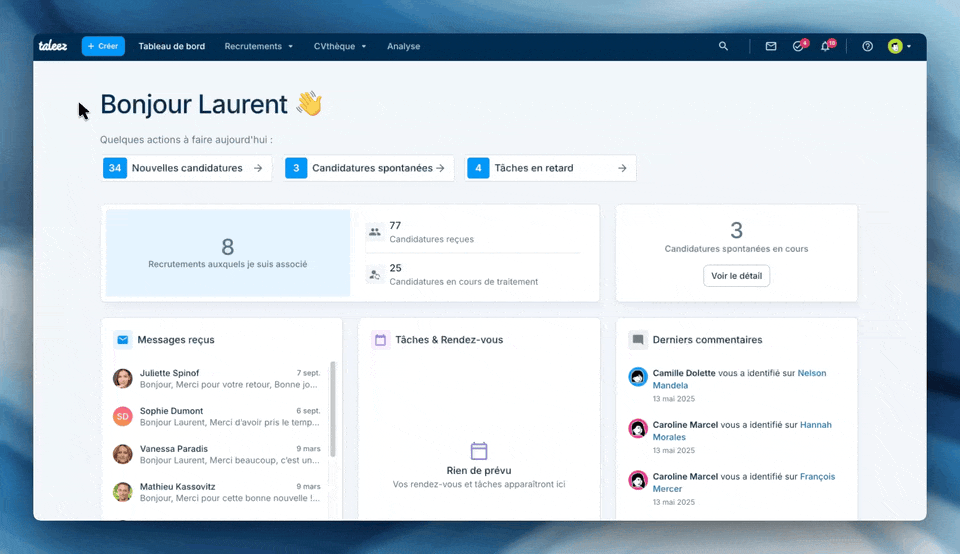Screen dimensions: 960x554
Task: Click Juliette Spinof's avatar
Action: click(122, 378)
